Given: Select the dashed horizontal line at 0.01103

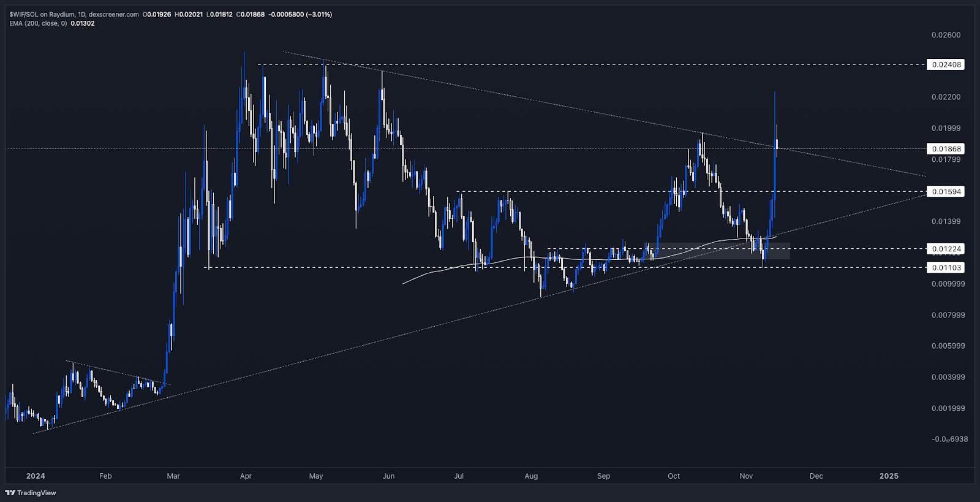Looking at the screenshot, I should (567, 267).
